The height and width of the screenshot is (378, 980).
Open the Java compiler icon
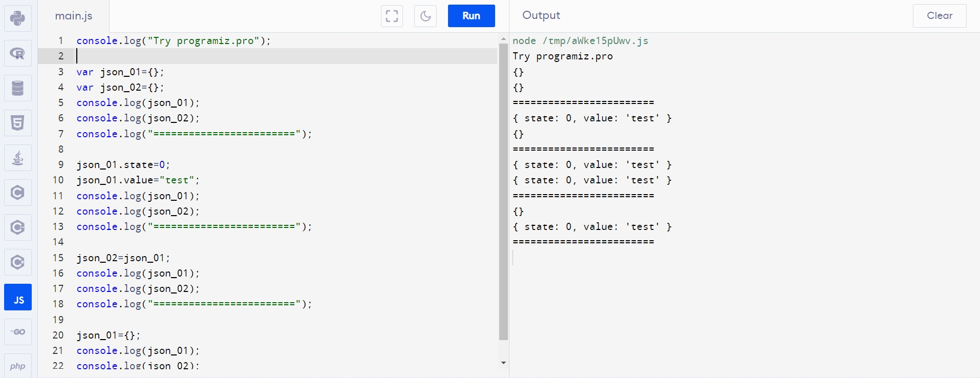pyautogui.click(x=18, y=158)
